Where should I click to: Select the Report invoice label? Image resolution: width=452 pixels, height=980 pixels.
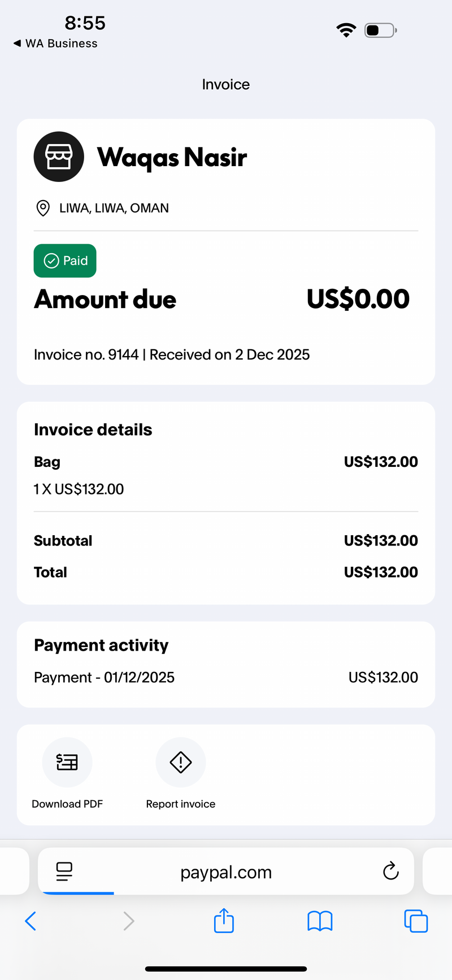pos(181,804)
